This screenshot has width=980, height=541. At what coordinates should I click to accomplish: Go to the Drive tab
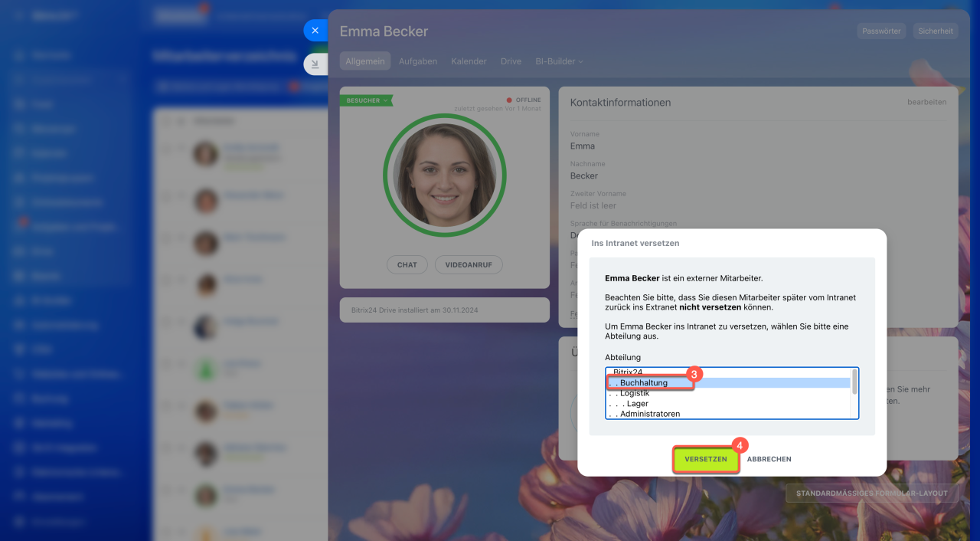[511, 61]
